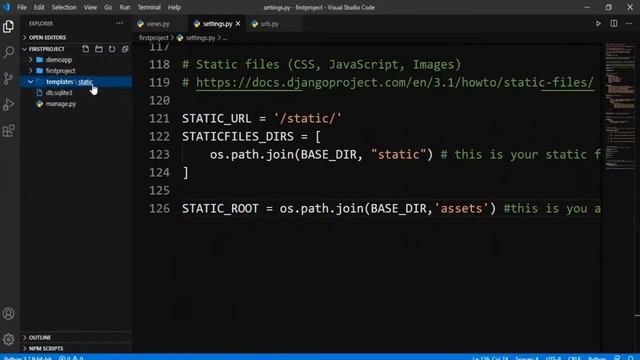Click the New File icon in FIRSTPROJECT header
Image resolution: width=640 pixels, height=360 pixels.
pos(85,49)
